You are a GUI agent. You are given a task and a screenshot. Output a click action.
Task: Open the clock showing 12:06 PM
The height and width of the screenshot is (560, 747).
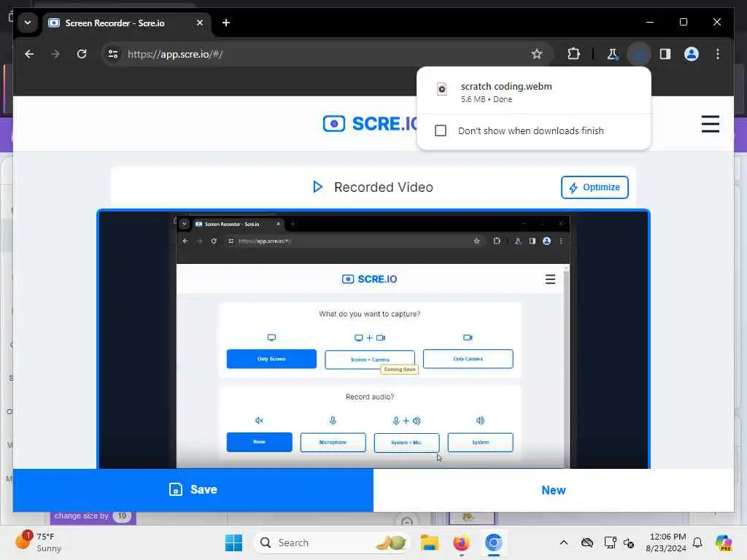pyautogui.click(x=666, y=542)
